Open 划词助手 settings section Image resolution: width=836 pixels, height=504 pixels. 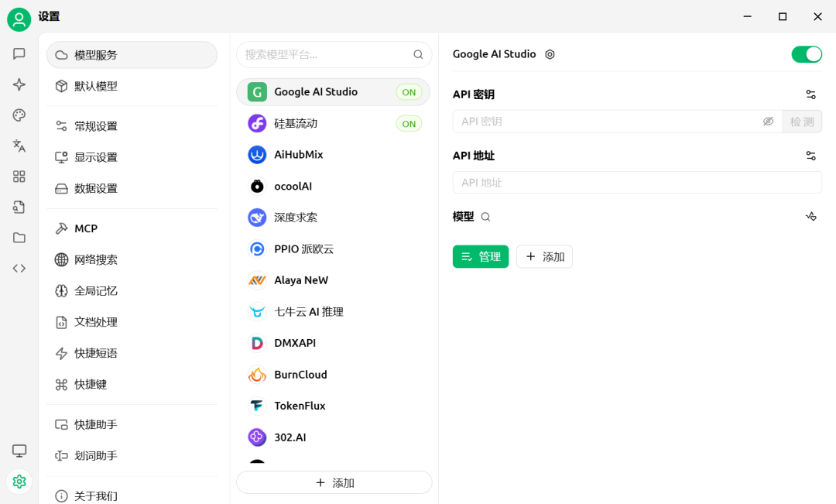tap(132, 455)
